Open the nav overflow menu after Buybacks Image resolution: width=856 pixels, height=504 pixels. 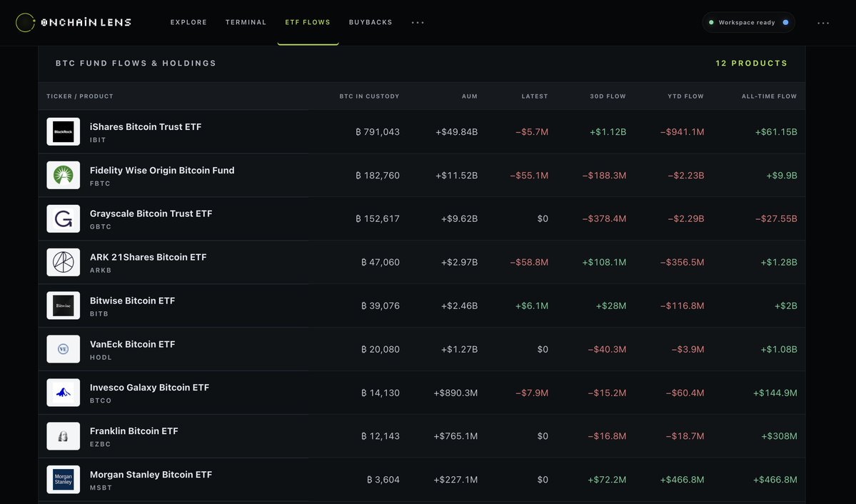pos(418,22)
